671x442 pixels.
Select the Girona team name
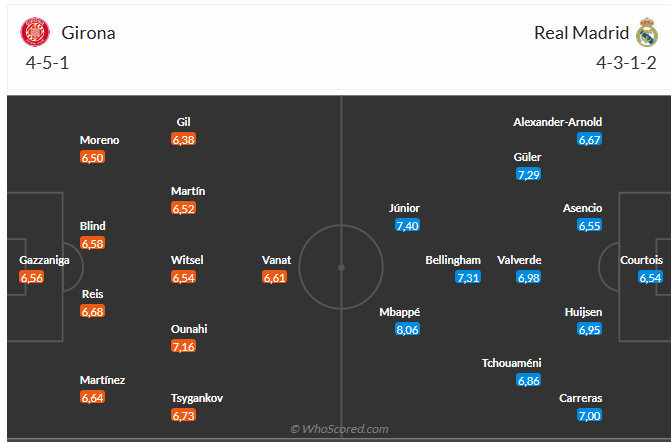click(x=87, y=33)
